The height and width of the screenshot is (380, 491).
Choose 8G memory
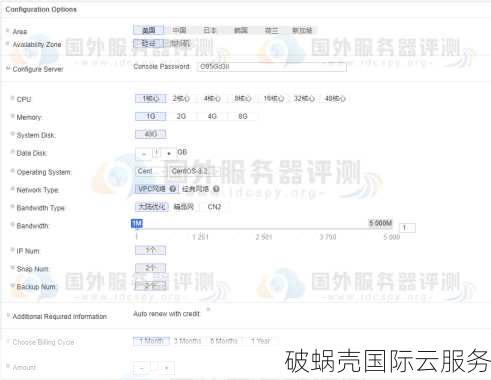(243, 116)
